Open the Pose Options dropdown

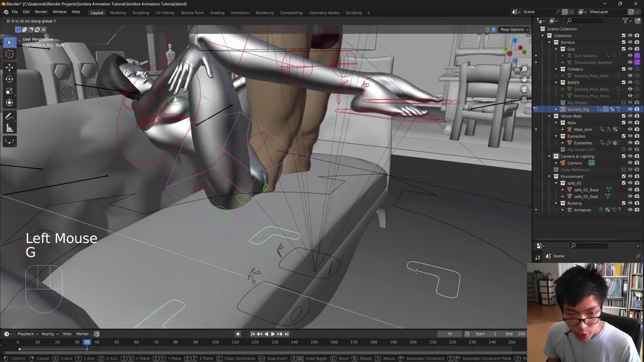point(514,30)
